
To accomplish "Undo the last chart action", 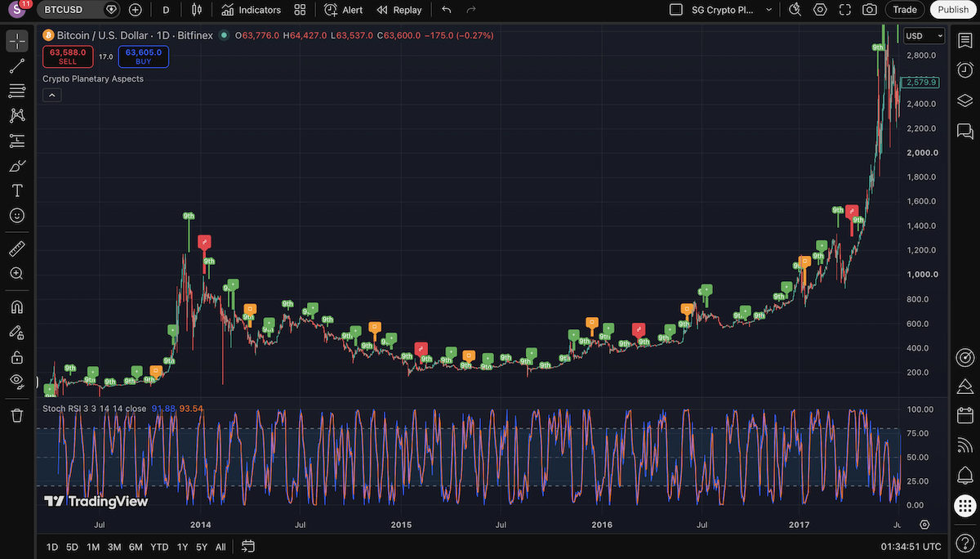I will pyautogui.click(x=446, y=10).
